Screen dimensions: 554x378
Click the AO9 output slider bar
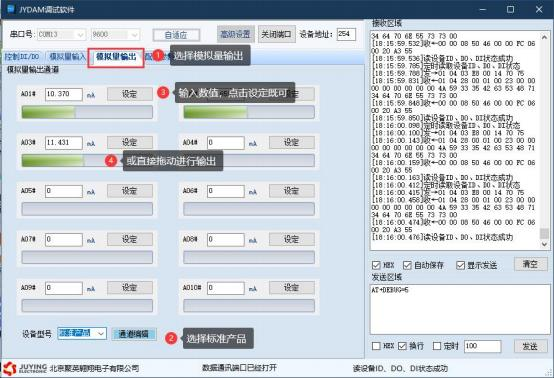(87, 306)
